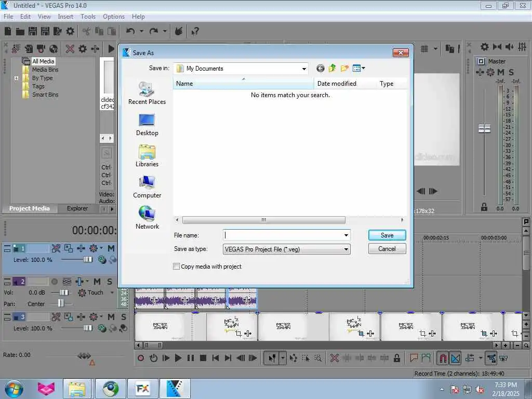Viewport: 532px width, 399px height.
Task: Open the Undo history dropdown arrow
Action: point(141,31)
